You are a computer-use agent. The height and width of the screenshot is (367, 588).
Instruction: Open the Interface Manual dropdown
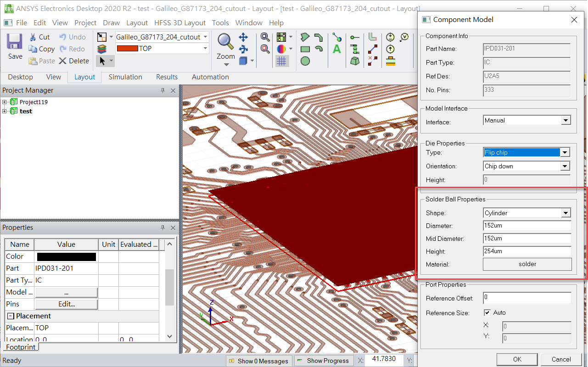(x=565, y=120)
